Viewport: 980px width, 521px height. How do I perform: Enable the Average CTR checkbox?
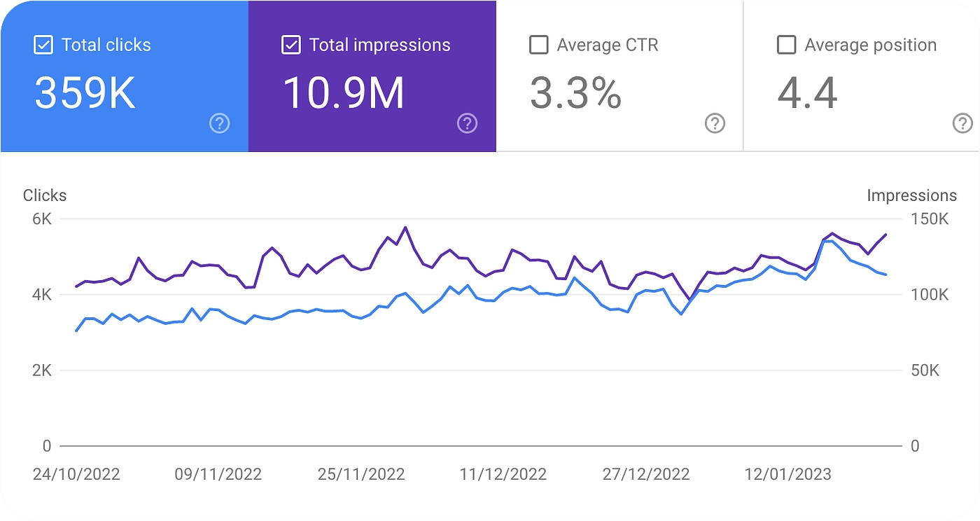538,46
